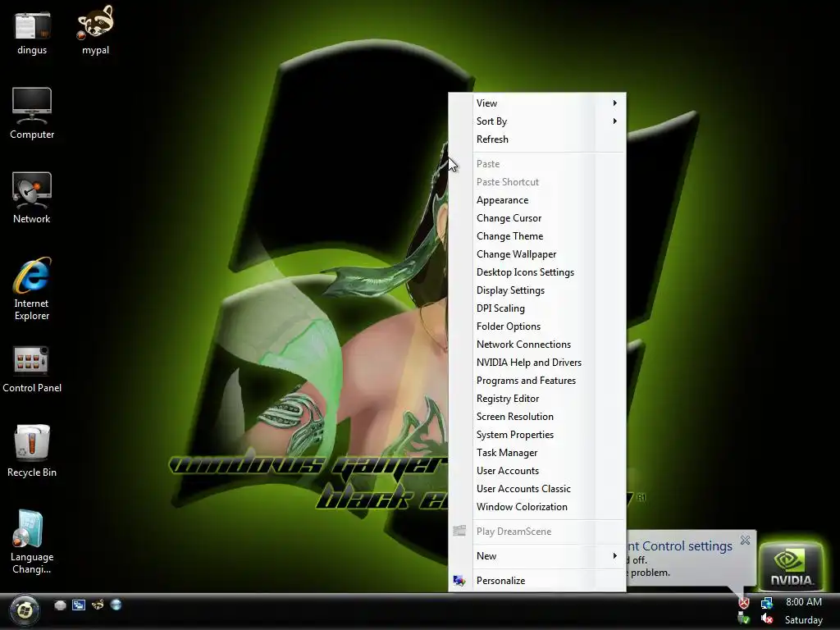Image resolution: width=840 pixels, height=630 pixels.
Task: Choose the Paste Shortcut entry
Action: [x=536, y=182]
